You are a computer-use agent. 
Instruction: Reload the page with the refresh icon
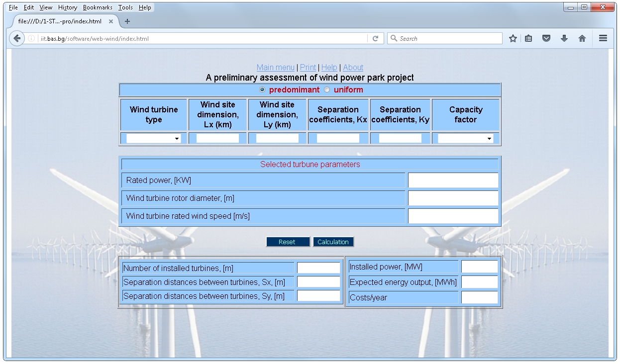click(x=375, y=38)
